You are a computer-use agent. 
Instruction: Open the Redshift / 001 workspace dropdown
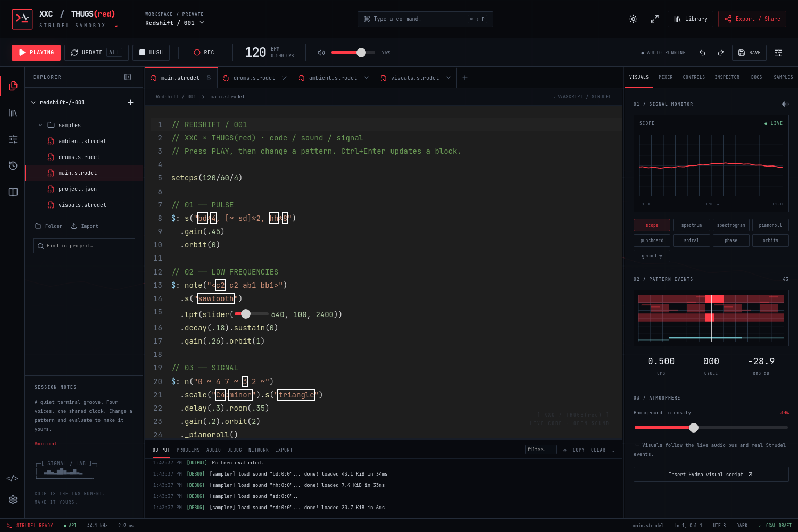click(175, 23)
